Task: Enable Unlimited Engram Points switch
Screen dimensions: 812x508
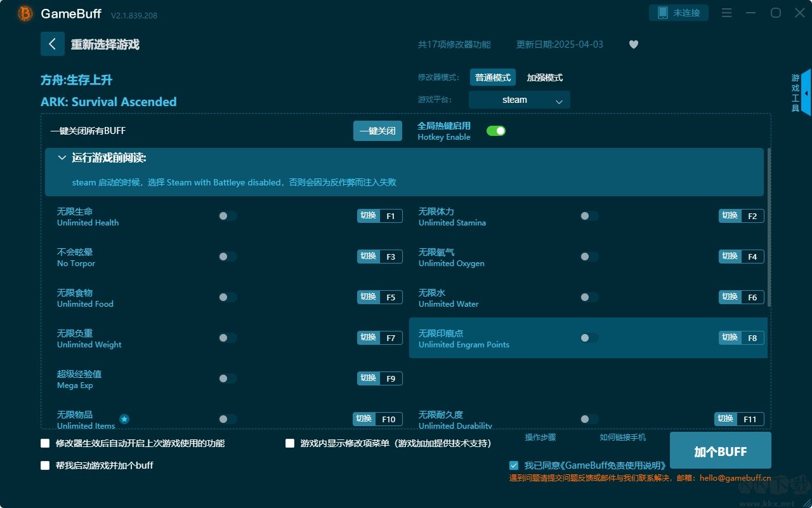Action: coord(589,338)
